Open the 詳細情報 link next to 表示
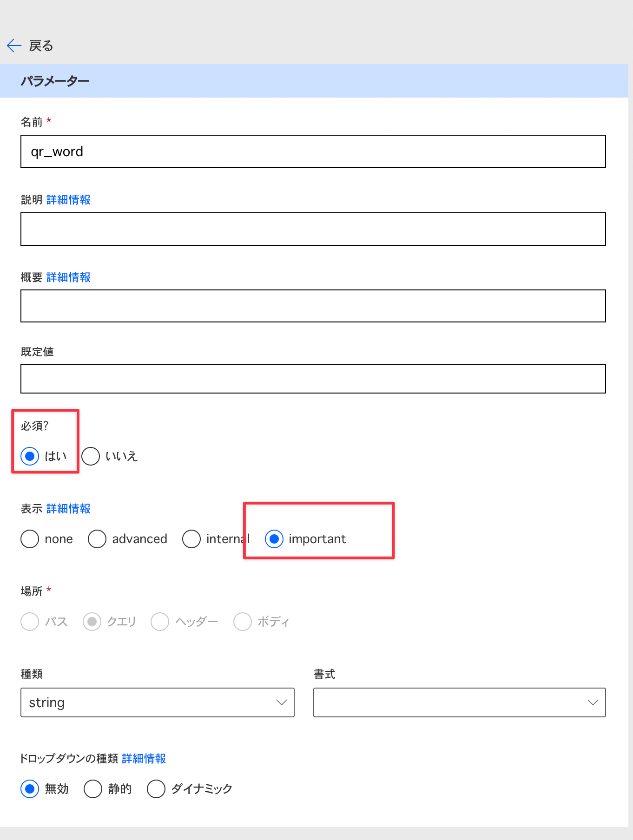Screen dimensions: 633x840 click(x=68, y=509)
